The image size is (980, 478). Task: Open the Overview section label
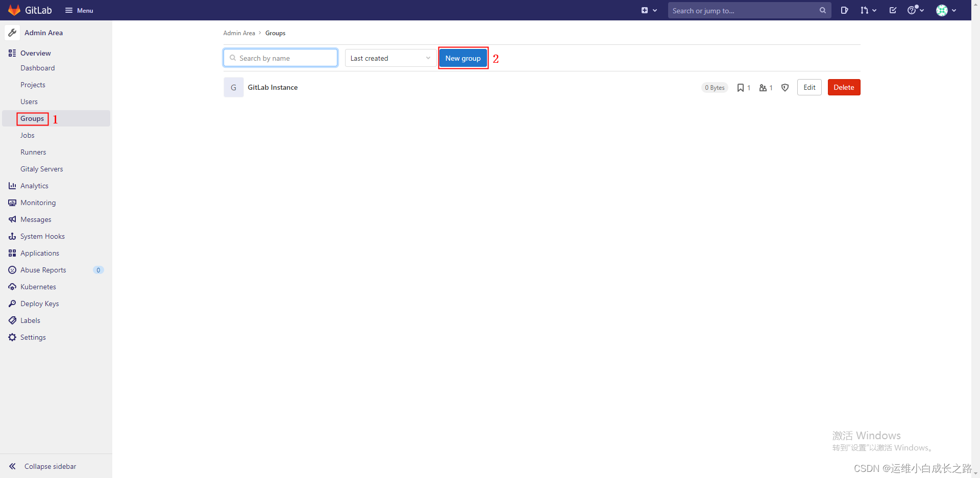coord(35,53)
